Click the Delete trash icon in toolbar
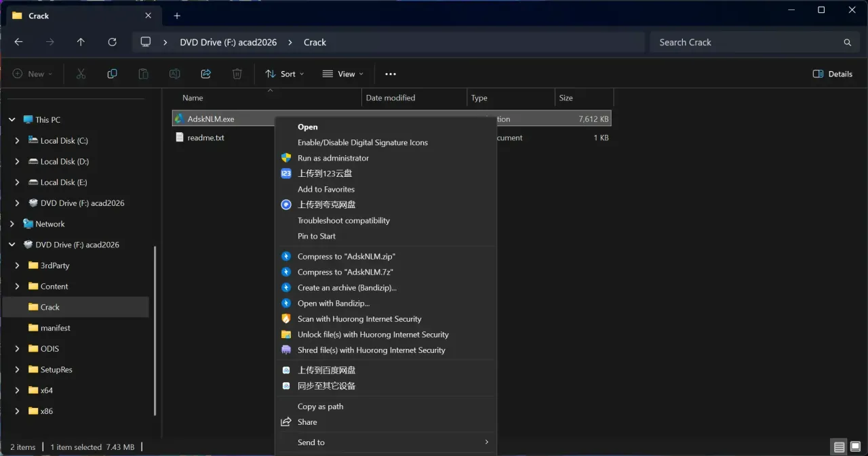 [x=237, y=74]
